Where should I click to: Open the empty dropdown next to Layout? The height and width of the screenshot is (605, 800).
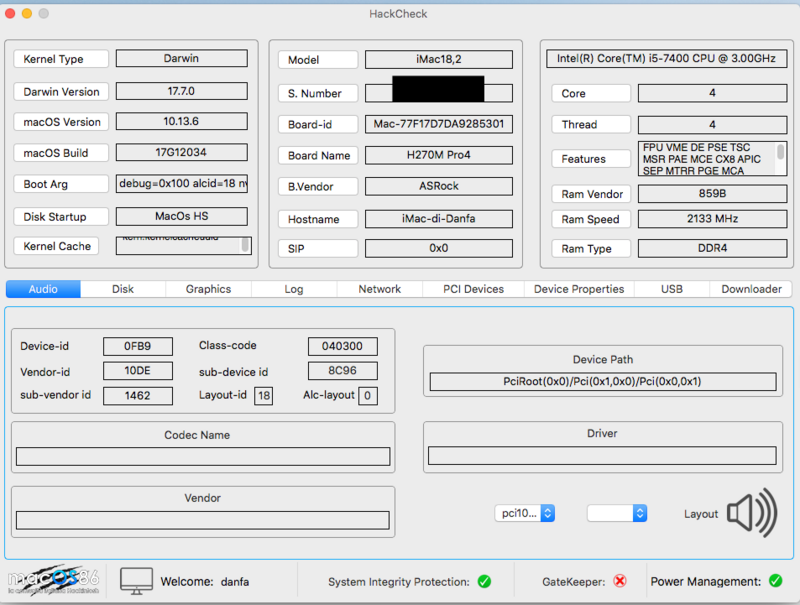click(x=616, y=513)
